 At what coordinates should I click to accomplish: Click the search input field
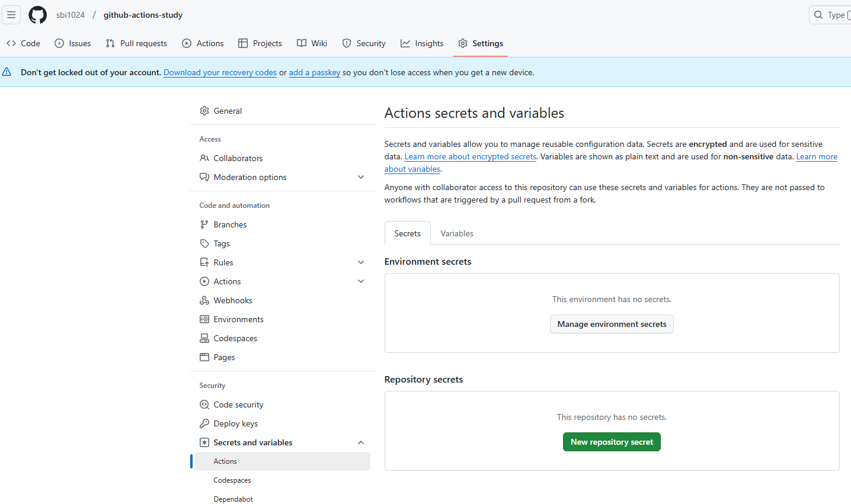coord(830,15)
